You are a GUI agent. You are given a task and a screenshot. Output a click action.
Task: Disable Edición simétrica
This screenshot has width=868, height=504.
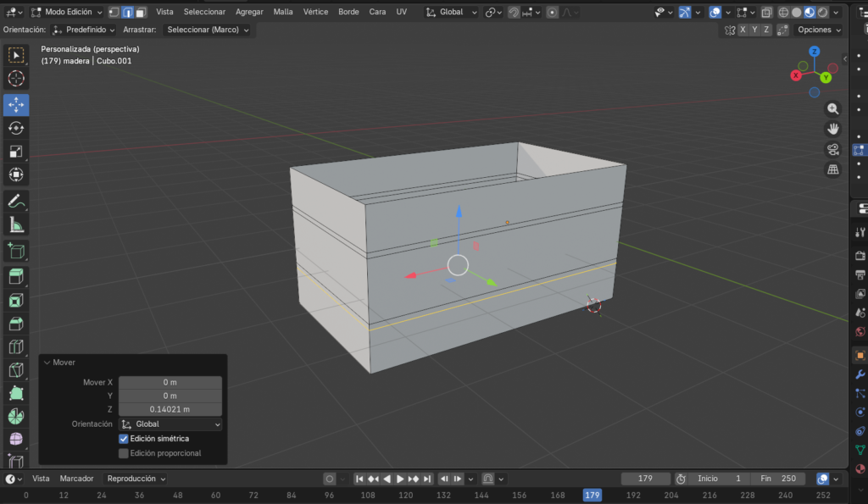coord(123,438)
